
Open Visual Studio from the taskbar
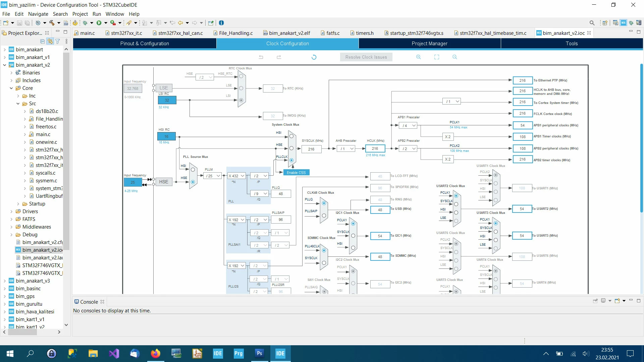pyautogui.click(x=114, y=353)
